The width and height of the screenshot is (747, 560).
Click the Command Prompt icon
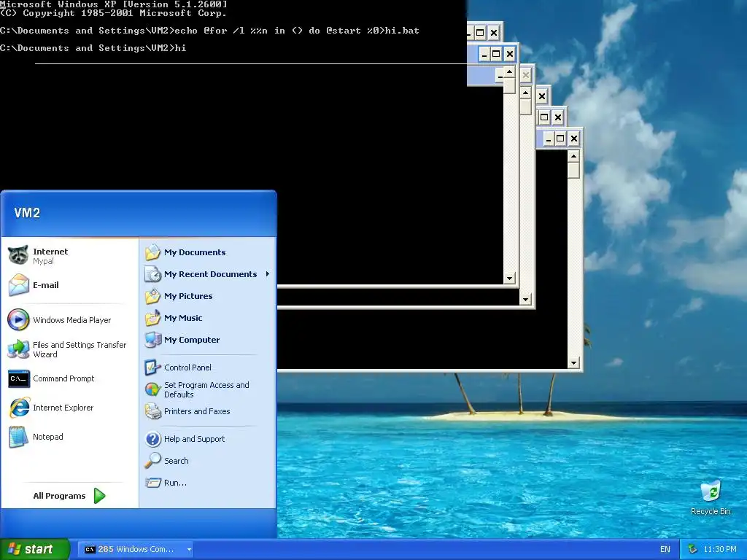point(18,378)
